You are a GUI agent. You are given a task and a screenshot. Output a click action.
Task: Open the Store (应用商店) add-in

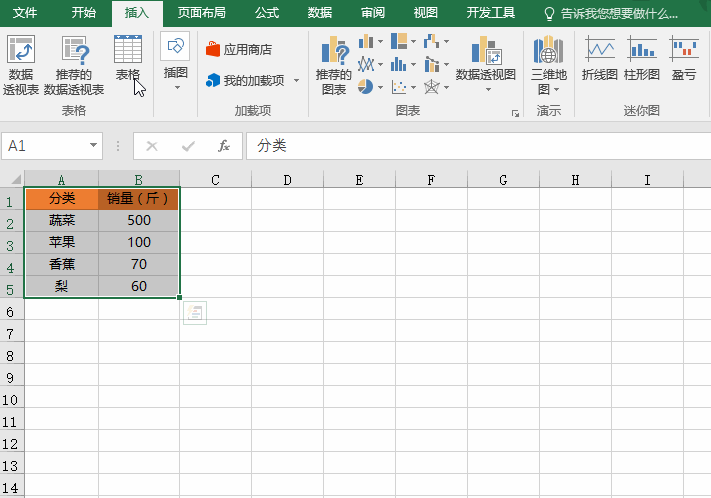(x=239, y=49)
